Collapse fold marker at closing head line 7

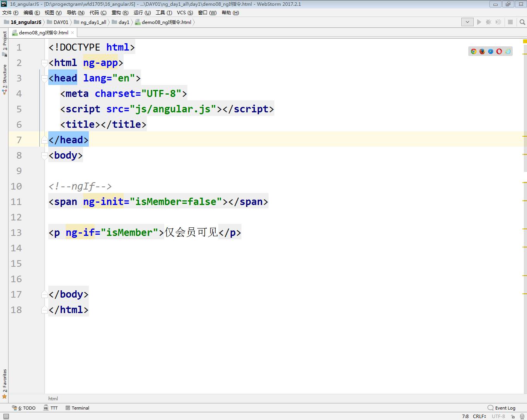[x=44, y=140]
